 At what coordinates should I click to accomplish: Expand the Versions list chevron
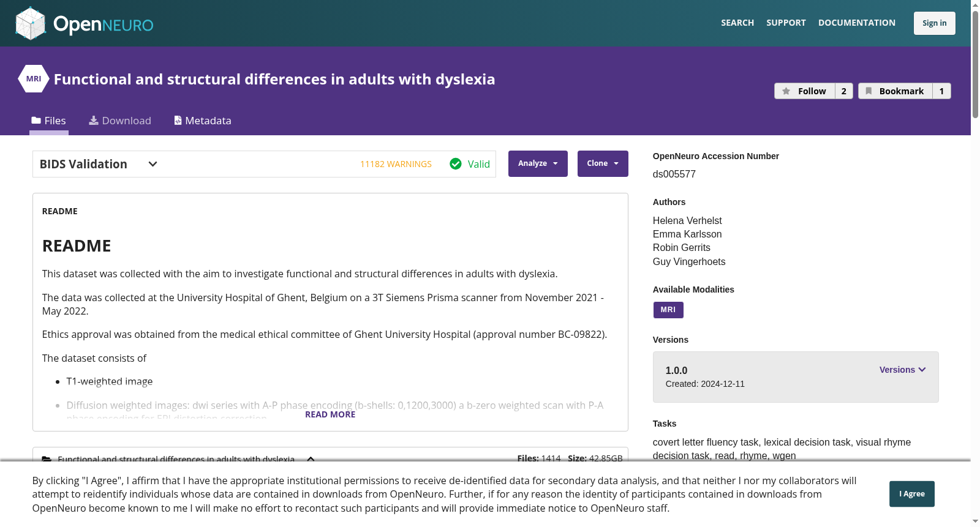(x=922, y=370)
